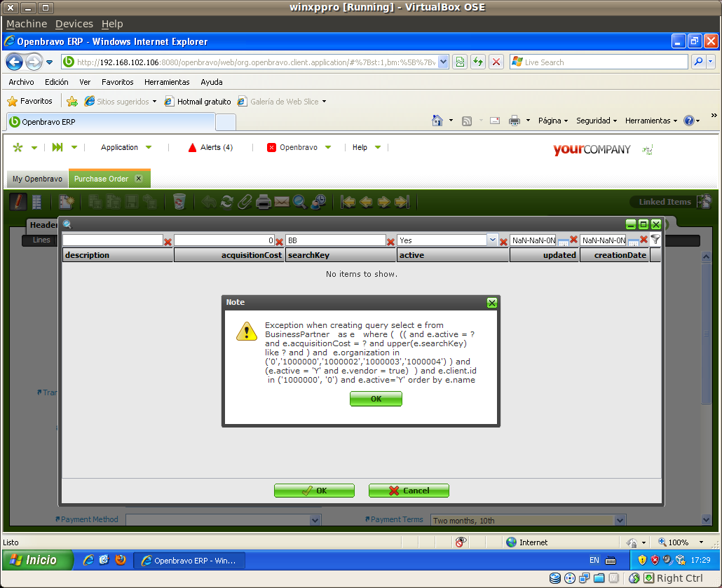This screenshot has height=588, width=722.
Task: Click the form view pencil icon
Action: [18, 202]
